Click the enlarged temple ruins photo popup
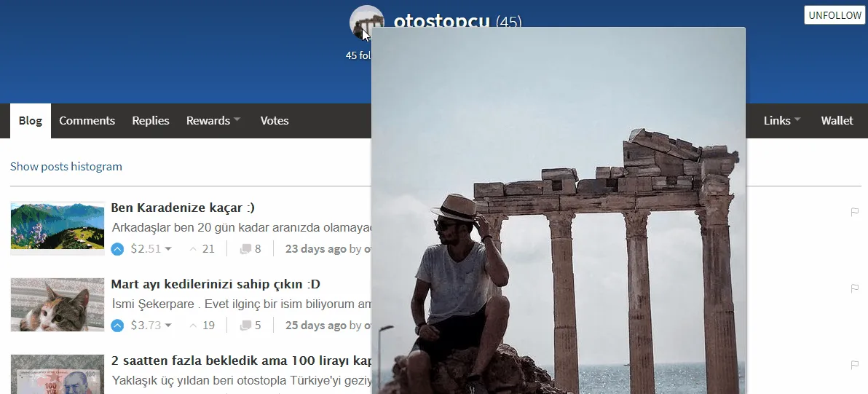868x394 pixels. [559, 210]
